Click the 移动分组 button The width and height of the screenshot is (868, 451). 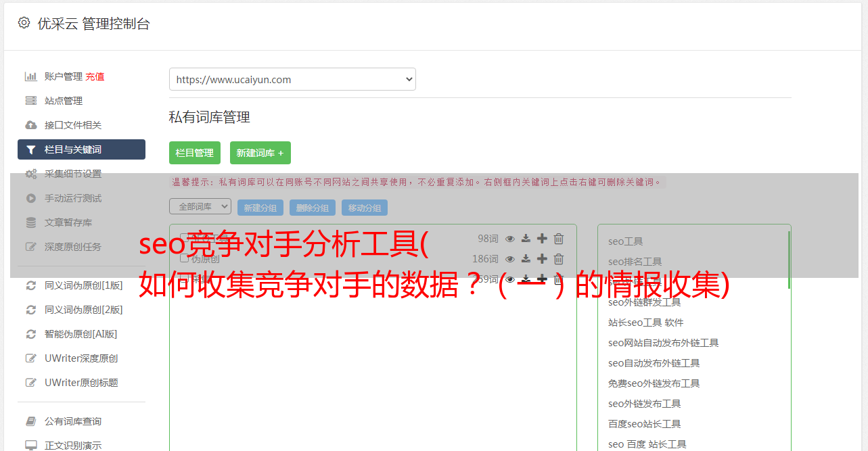click(365, 208)
